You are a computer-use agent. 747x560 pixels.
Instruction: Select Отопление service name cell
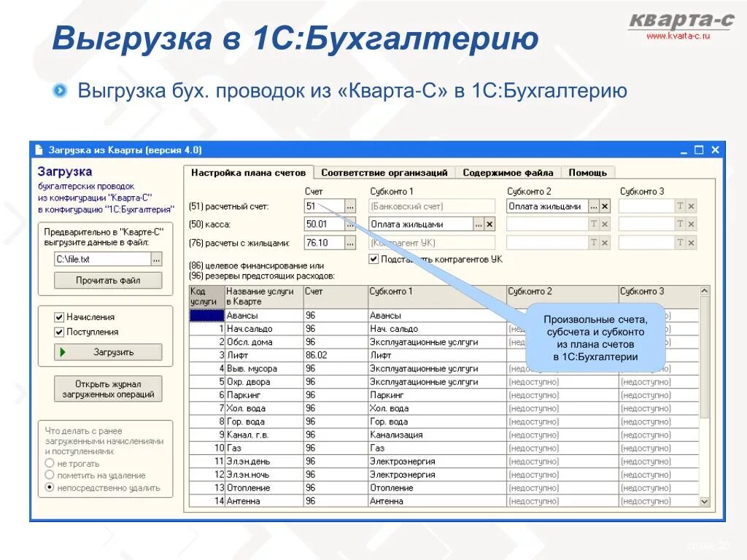(264, 488)
